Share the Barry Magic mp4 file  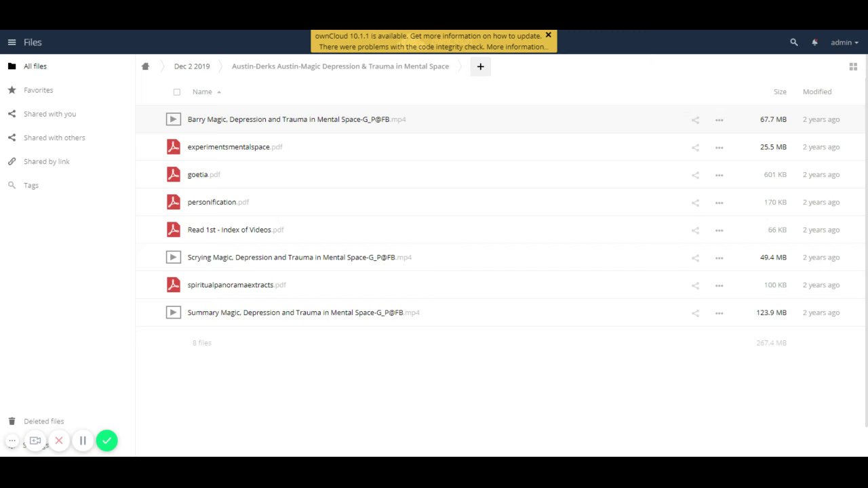tap(695, 120)
